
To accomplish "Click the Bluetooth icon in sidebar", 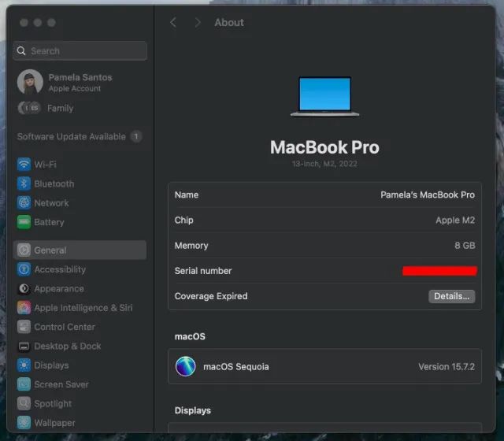I will [x=24, y=183].
